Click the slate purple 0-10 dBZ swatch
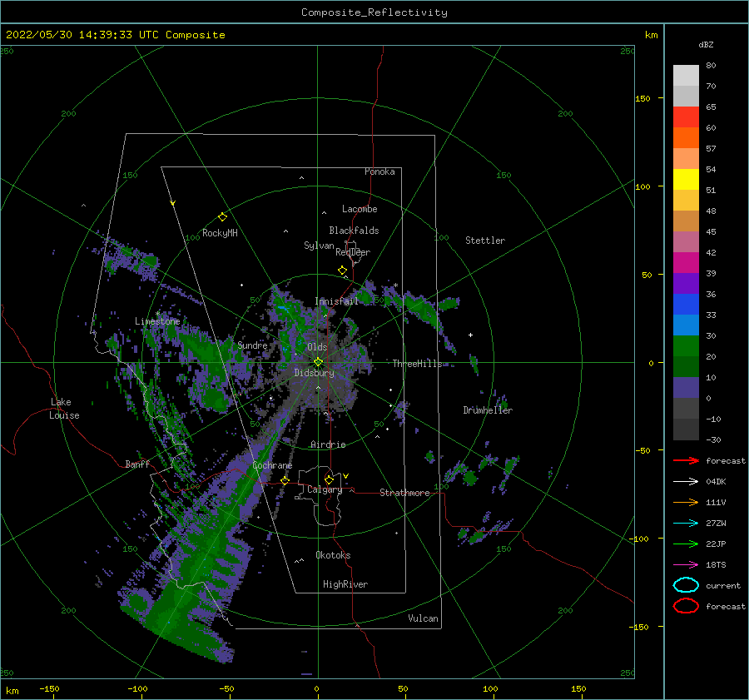The image size is (749, 700). pos(686,388)
